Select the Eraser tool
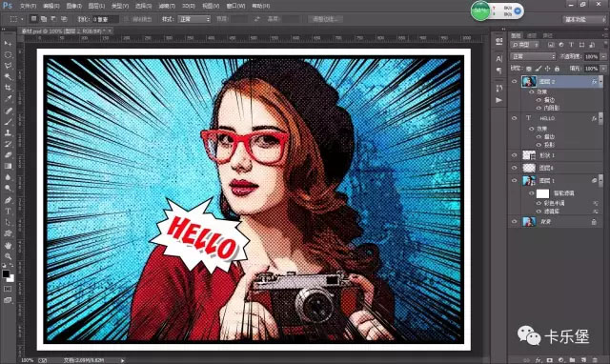 (8, 154)
